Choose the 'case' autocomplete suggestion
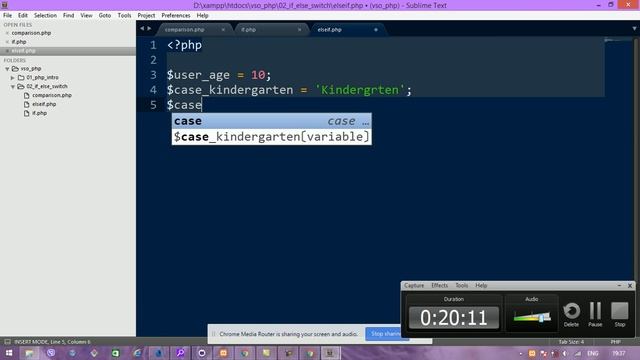The width and height of the screenshot is (640, 360). point(271,121)
